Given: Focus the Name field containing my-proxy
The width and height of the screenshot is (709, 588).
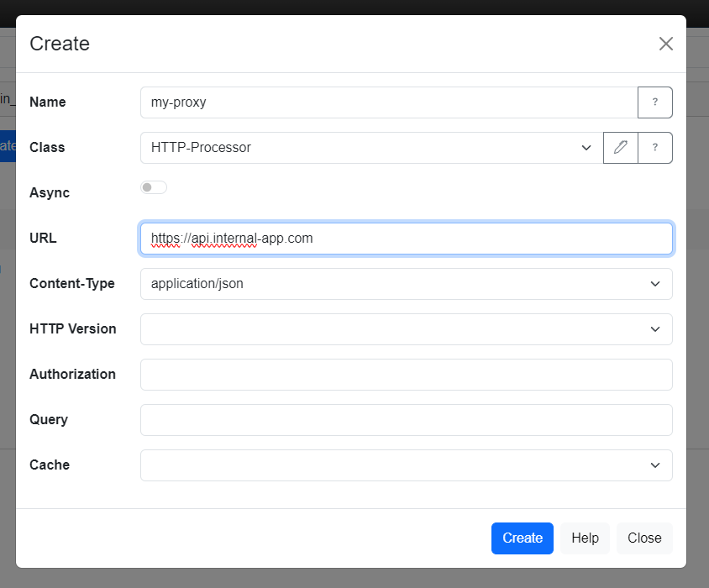Looking at the screenshot, I should [389, 102].
